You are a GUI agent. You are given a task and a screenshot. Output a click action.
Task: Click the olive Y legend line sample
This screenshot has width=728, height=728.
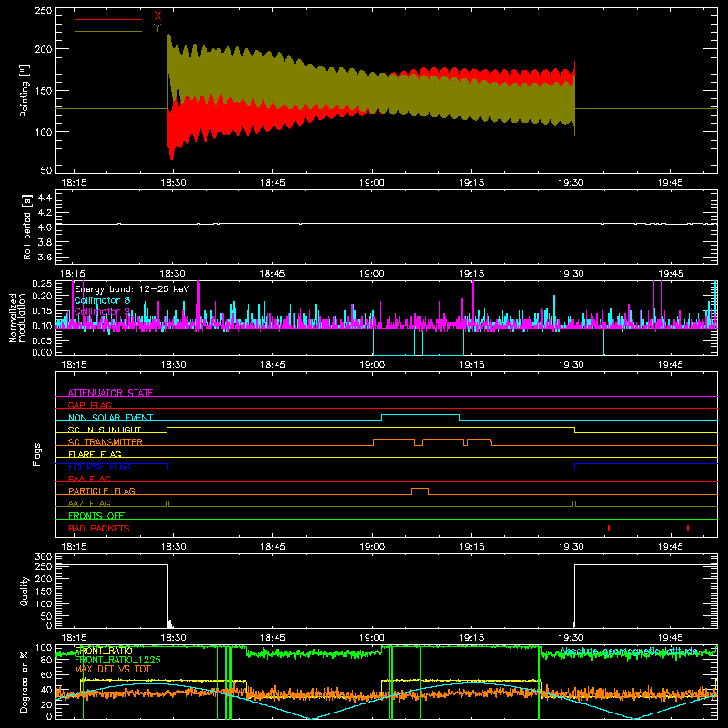click(108, 31)
